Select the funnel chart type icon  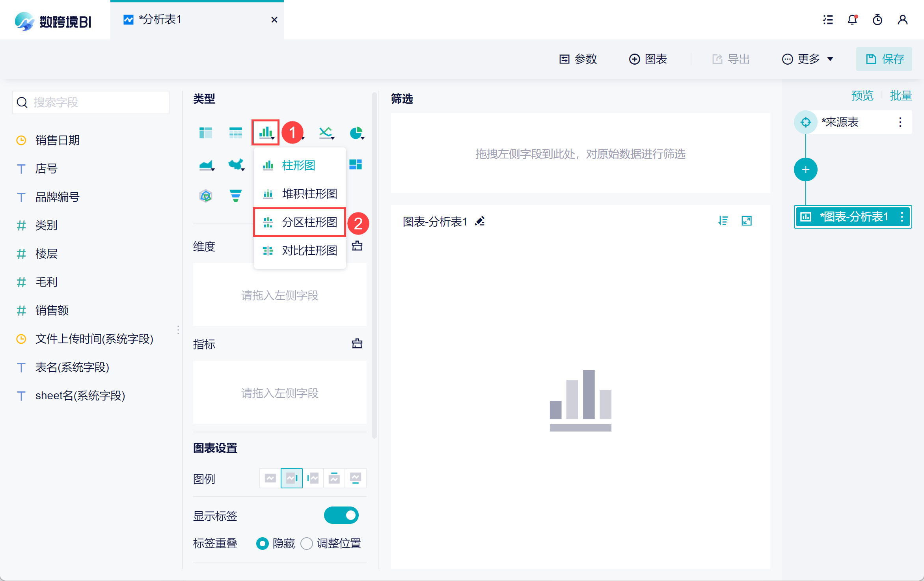pyautogui.click(x=235, y=196)
